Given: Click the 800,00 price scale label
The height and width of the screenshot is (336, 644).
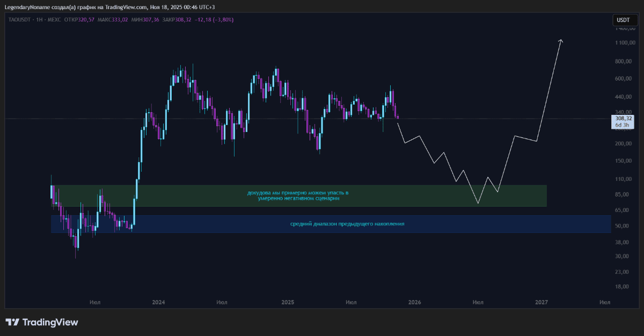Looking at the screenshot, I should [624, 62].
